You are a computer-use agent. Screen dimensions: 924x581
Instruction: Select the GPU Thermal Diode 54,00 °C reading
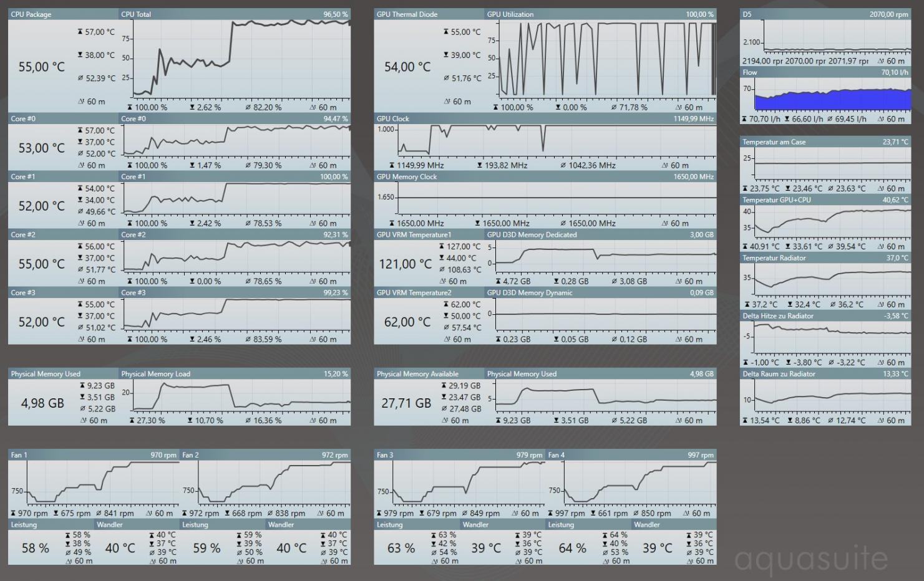click(407, 67)
